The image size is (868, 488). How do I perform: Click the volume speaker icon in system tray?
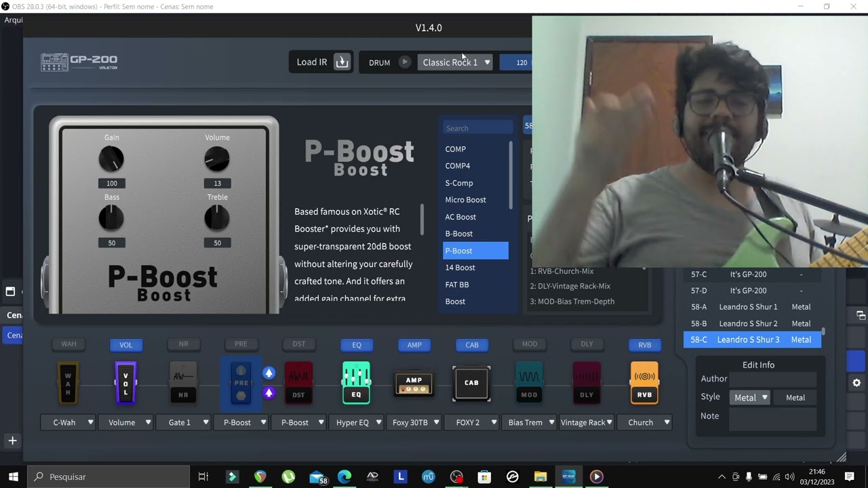coord(789,476)
